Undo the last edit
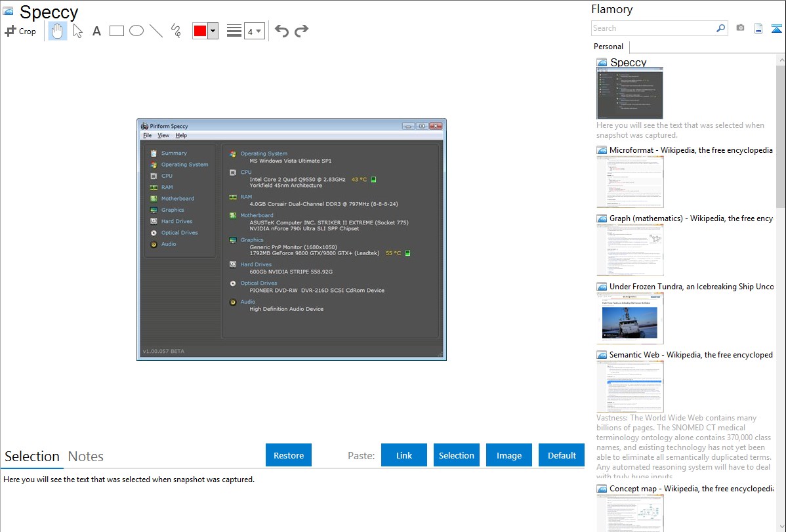Viewport: 786px width, 532px height. coord(281,31)
